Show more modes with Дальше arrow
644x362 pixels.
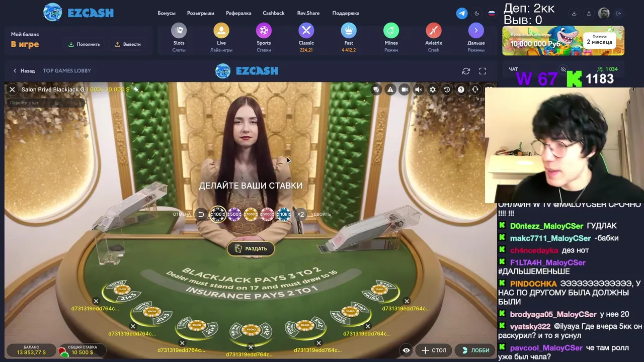pos(476,31)
